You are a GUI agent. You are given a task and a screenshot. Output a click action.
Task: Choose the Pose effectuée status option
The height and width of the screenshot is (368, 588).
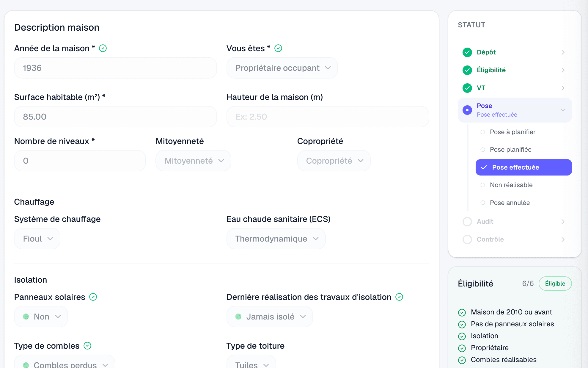click(523, 167)
